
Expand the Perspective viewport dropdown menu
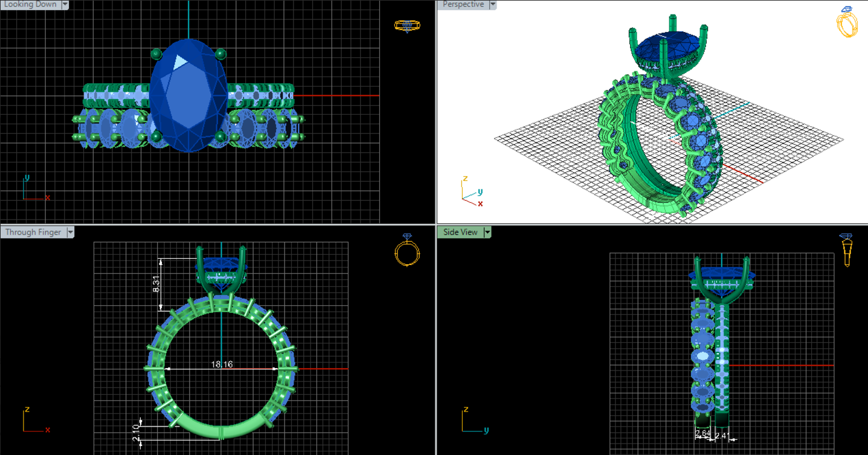[492, 5]
